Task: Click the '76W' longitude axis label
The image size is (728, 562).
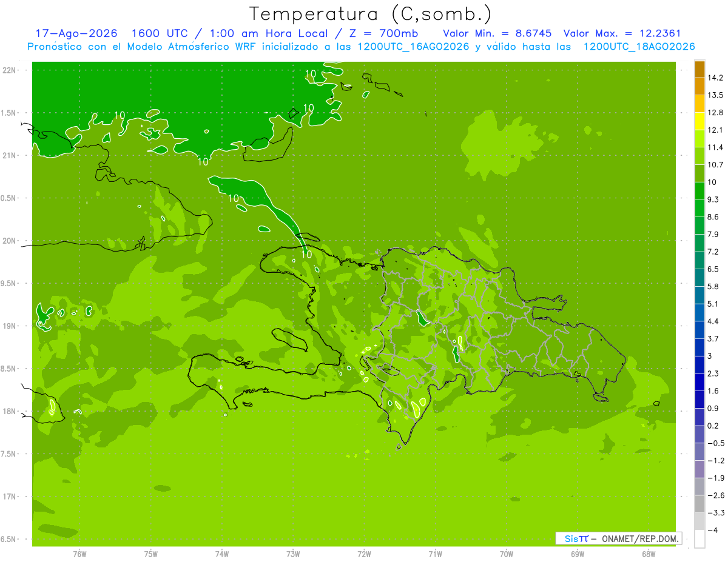Action: coord(79,554)
